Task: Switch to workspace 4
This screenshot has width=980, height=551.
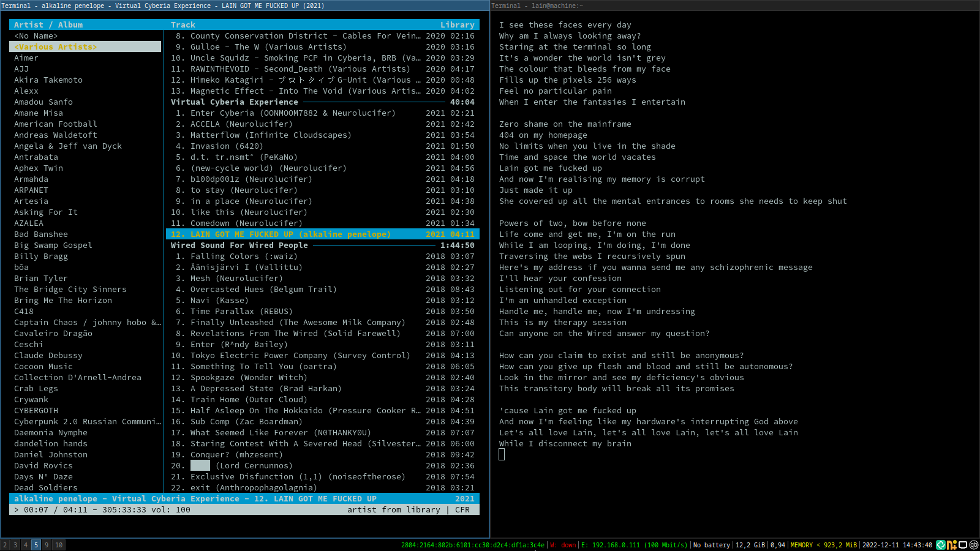Action: [26, 545]
